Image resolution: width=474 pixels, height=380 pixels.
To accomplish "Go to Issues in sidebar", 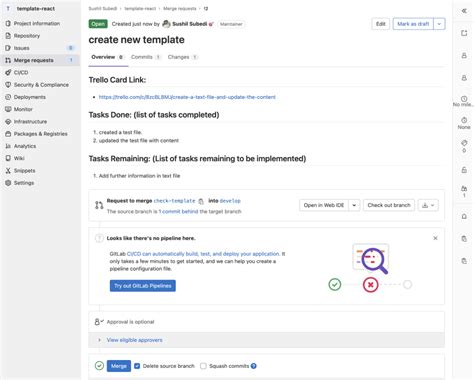I will pos(21,48).
